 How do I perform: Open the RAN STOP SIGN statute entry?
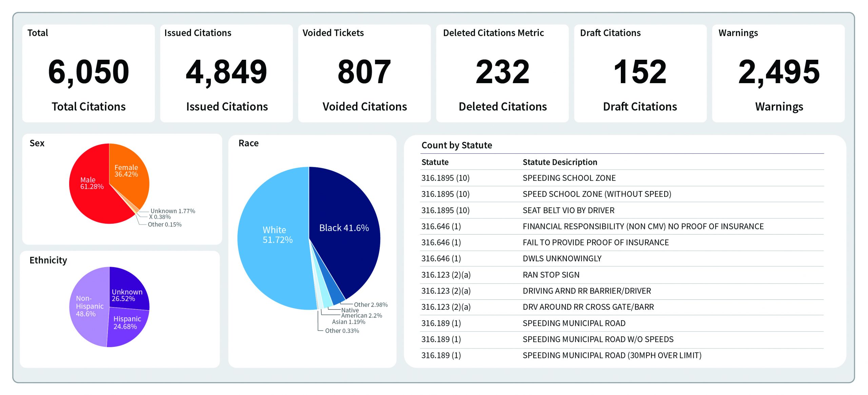(551, 275)
